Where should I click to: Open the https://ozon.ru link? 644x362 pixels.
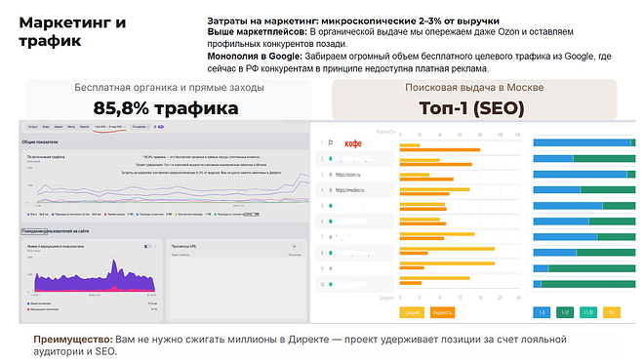click(x=348, y=175)
